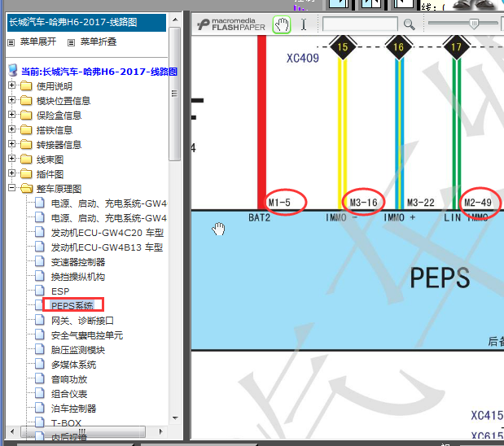This screenshot has width=504, height=446.
Task: Open the 音响功放 diagram
Action: (69, 379)
